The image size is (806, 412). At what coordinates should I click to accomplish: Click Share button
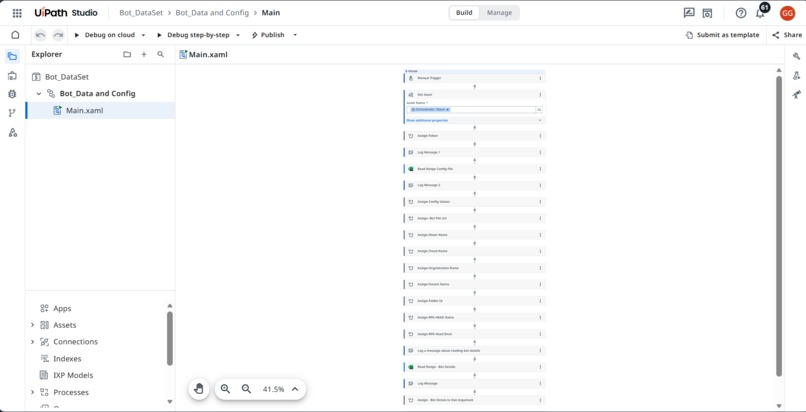[787, 35]
